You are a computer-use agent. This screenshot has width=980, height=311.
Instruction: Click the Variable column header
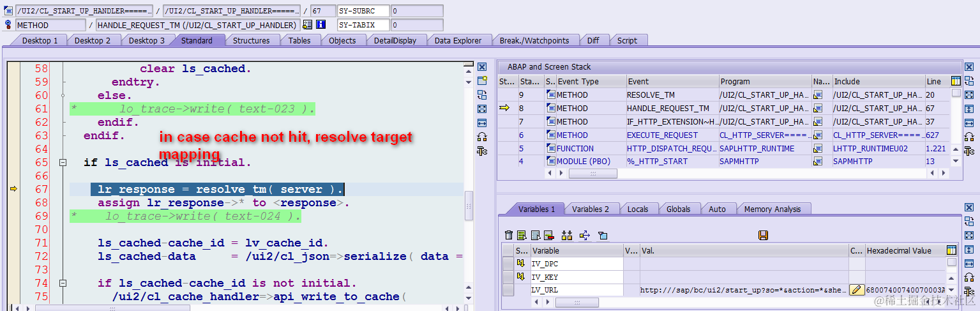[x=577, y=250]
